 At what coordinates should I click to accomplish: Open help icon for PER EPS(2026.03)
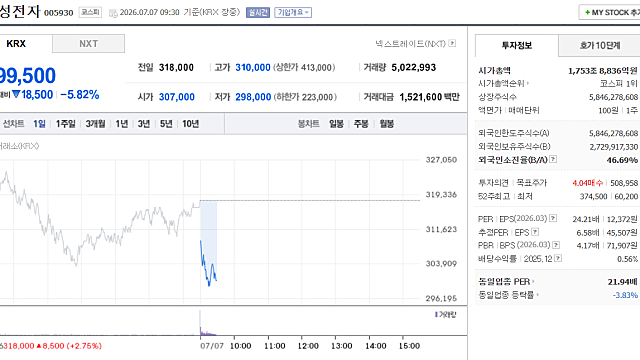coord(553,218)
